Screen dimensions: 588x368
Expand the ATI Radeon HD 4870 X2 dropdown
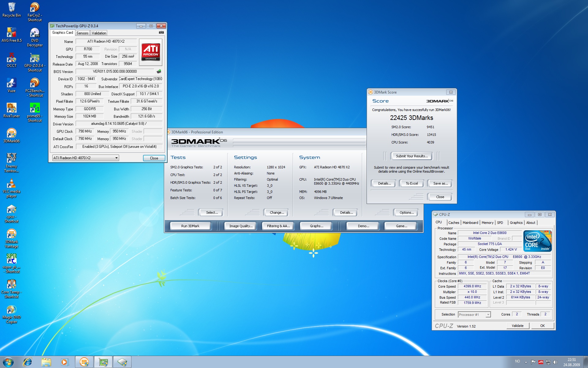[116, 158]
